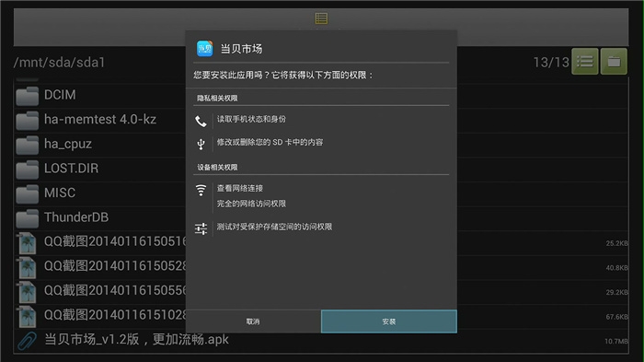The image size is (644, 362).
Task: Click the 67.6KB file size value
Action: (617, 317)
